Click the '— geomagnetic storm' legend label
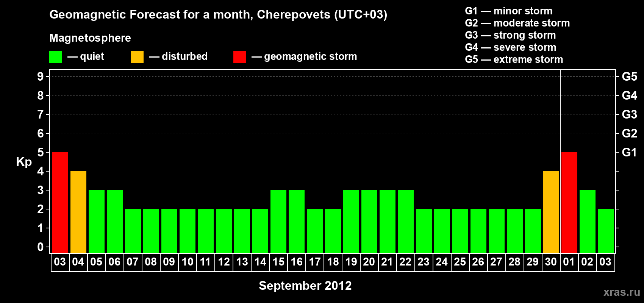Image resolution: width=644 pixels, height=303 pixels. coord(304,56)
